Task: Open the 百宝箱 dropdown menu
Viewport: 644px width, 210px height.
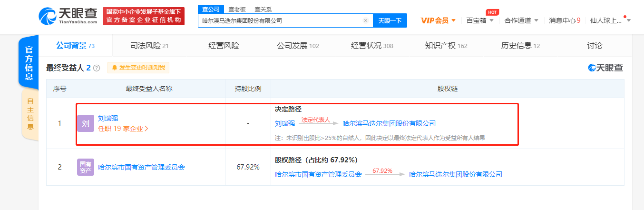Action: [480, 20]
